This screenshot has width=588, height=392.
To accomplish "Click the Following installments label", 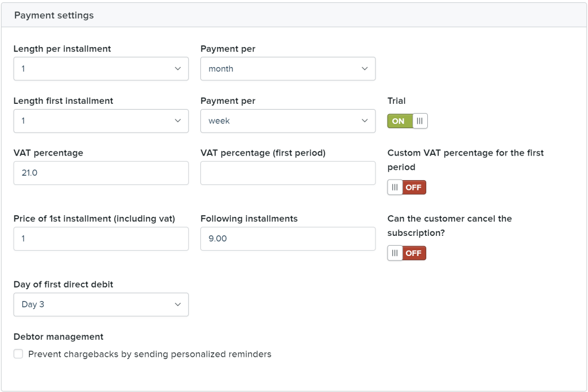I will [x=249, y=219].
